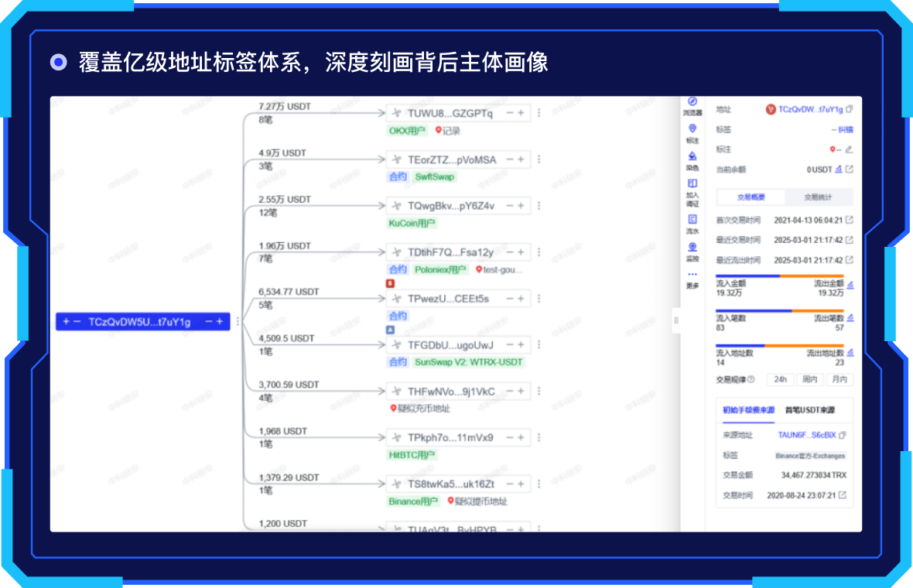Switch to the 交易统计 tab

pyautogui.click(x=819, y=197)
